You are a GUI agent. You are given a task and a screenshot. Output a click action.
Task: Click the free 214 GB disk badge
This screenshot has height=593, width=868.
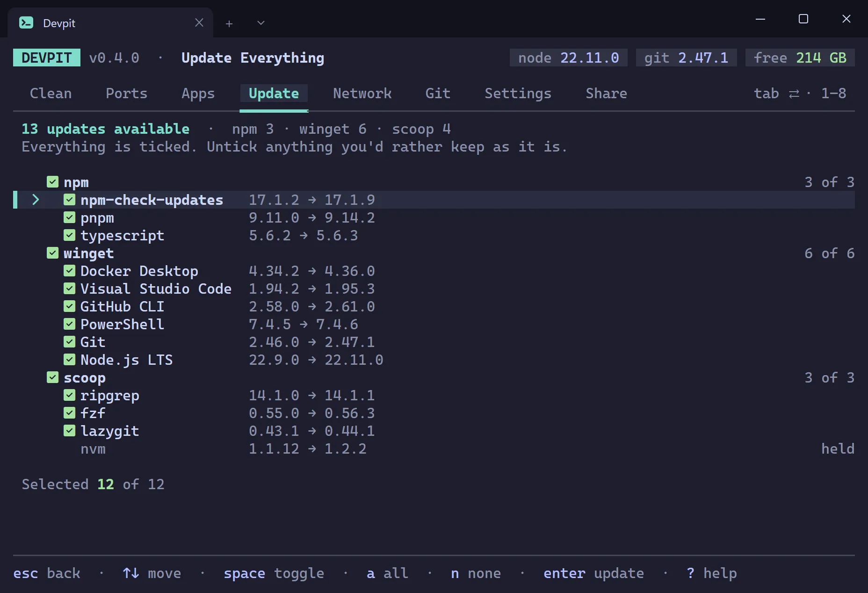pos(800,58)
